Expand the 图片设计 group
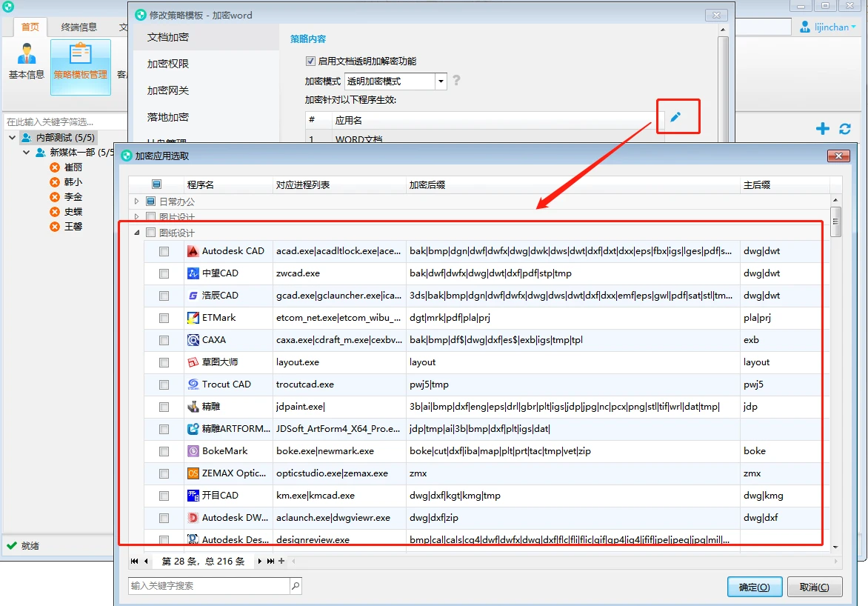 (137, 216)
